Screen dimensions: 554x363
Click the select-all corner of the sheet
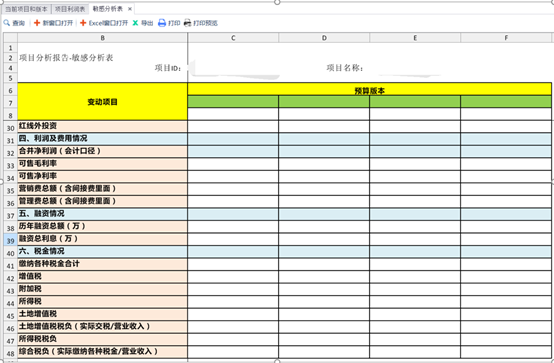pos(10,38)
